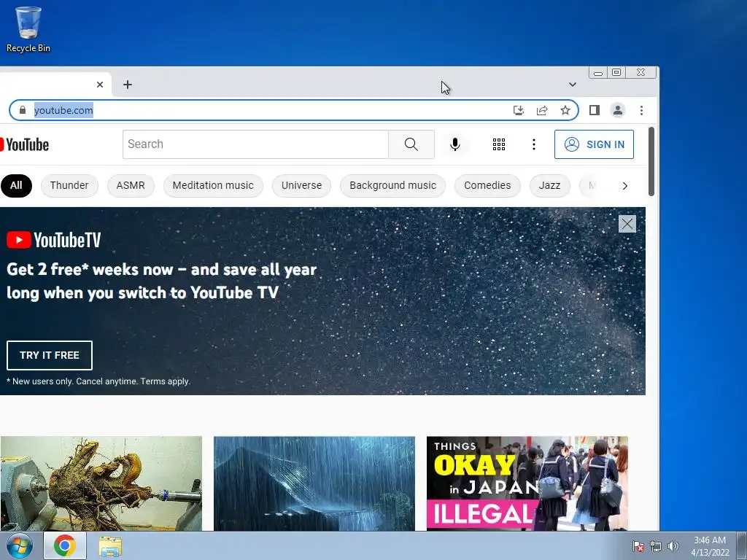Open YouTube settings three-dot menu
The height and width of the screenshot is (560, 747).
[x=534, y=144]
